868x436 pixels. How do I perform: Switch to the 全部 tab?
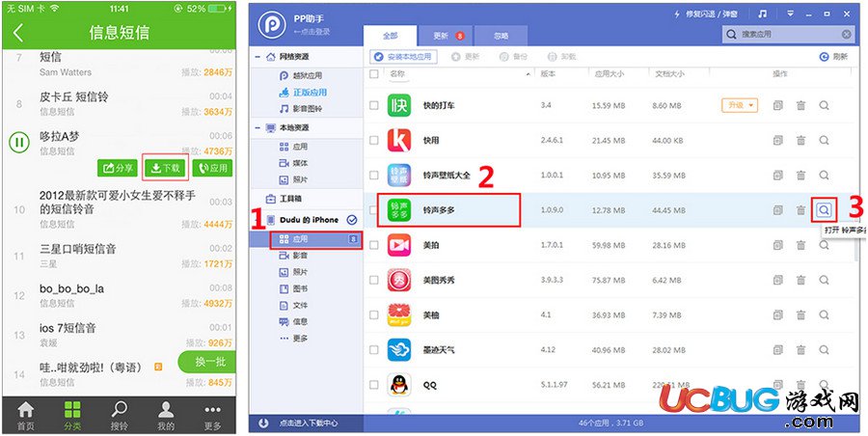tap(391, 36)
